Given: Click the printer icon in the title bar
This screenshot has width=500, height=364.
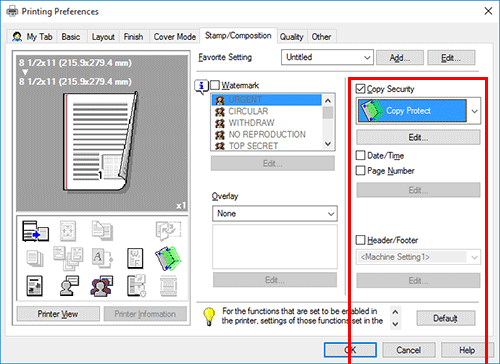Looking at the screenshot, I should (x=12, y=11).
